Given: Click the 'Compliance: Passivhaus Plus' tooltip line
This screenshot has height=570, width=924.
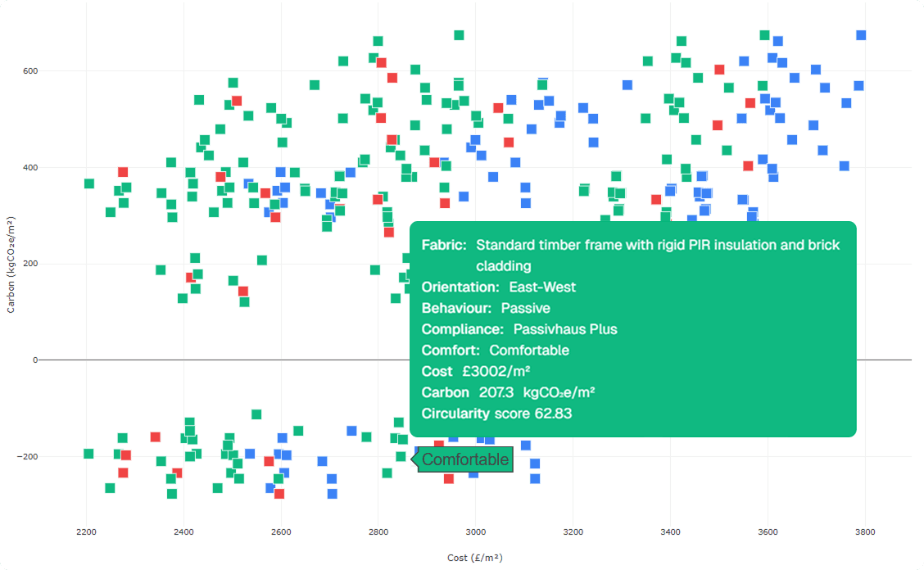Looking at the screenshot, I should [519, 329].
